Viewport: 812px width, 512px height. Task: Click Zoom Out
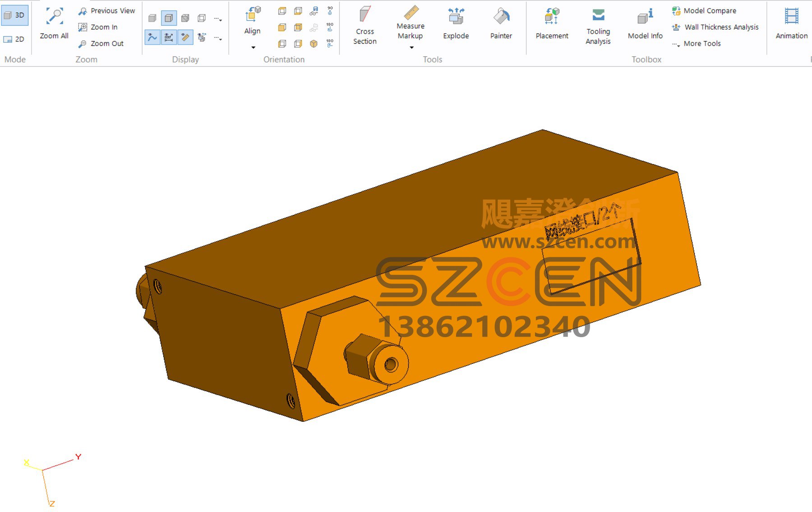[x=101, y=44]
